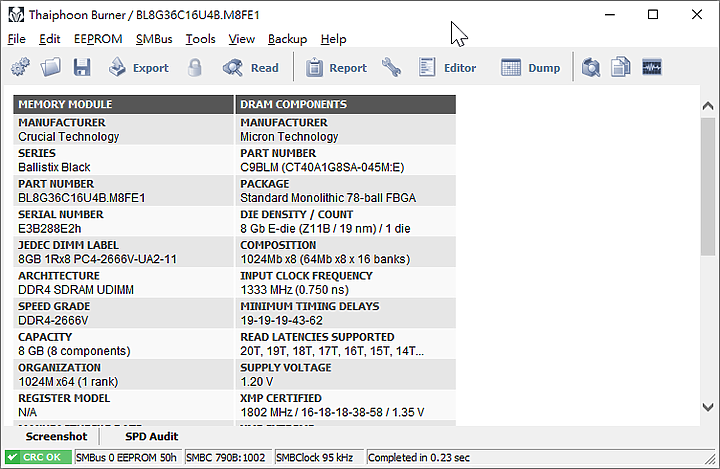
Task: Click the Dump button label
Action: click(544, 68)
